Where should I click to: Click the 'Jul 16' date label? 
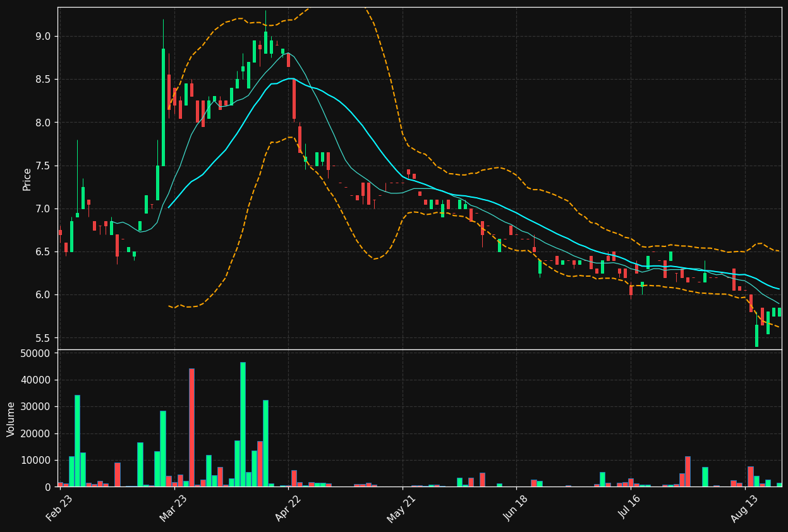coord(630,508)
